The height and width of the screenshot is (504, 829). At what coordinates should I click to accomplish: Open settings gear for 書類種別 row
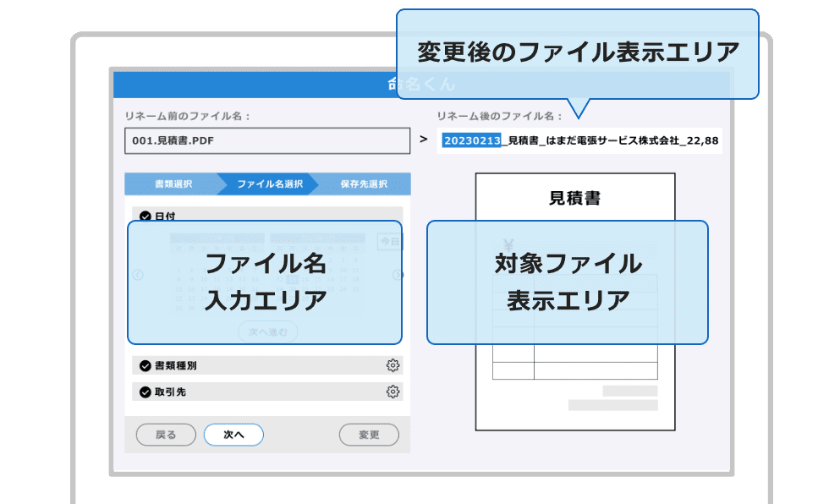coord(393,365)
